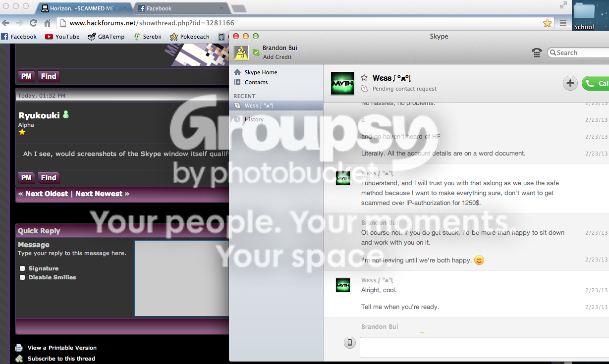Open Facebook bookmark in bookmarks bar
This screenshot has width=609, height=364.
point(19,37)
